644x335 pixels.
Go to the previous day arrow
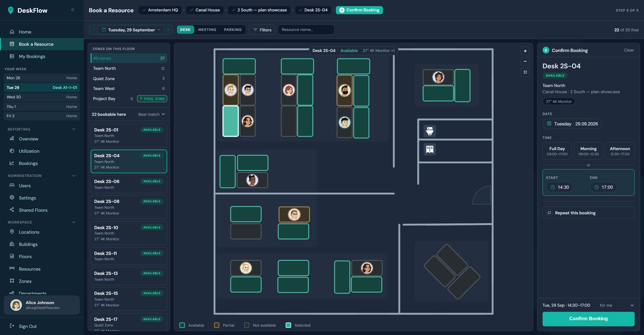[x=94, y=30]
